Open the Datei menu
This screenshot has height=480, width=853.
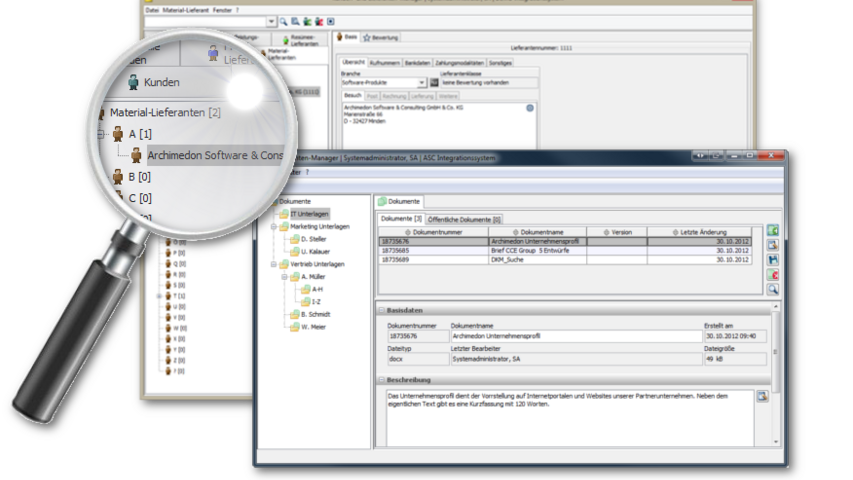click(x=152, y=10)
